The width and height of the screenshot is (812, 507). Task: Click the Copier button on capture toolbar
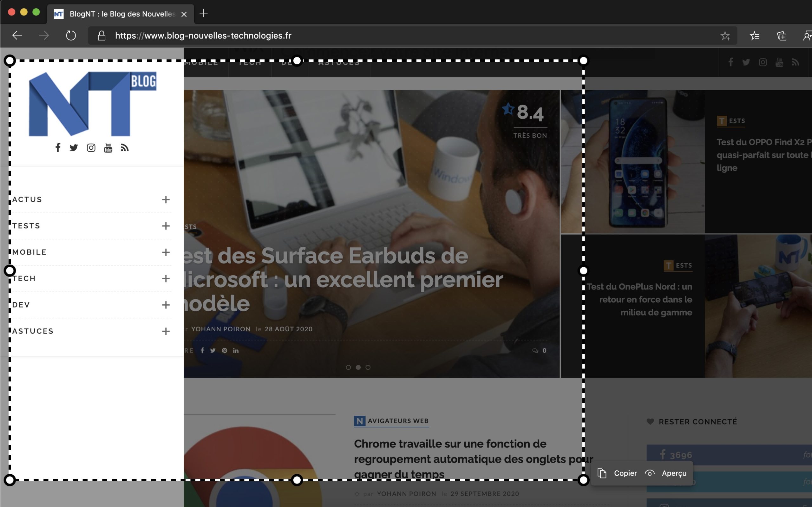(618, 473)
